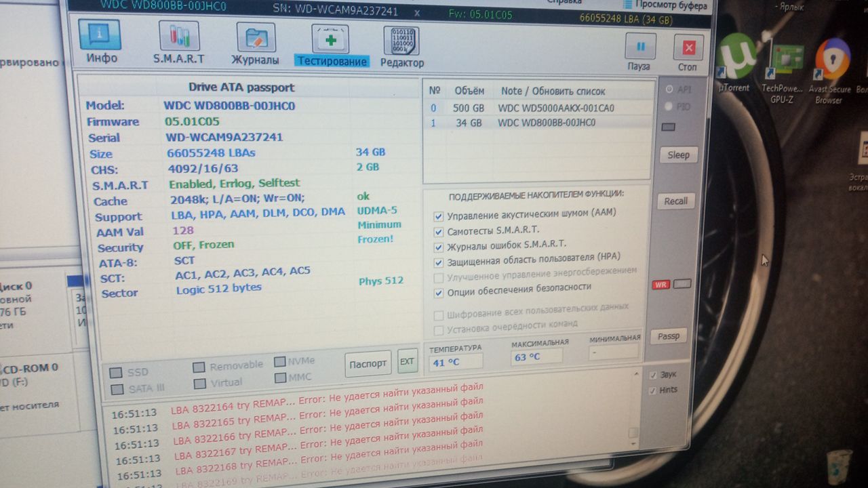The height and width of the screenshot is (488, 868).
Task: Toggle Самотесты S.M.A.R.T. checkbox
Action: (439, 232)
